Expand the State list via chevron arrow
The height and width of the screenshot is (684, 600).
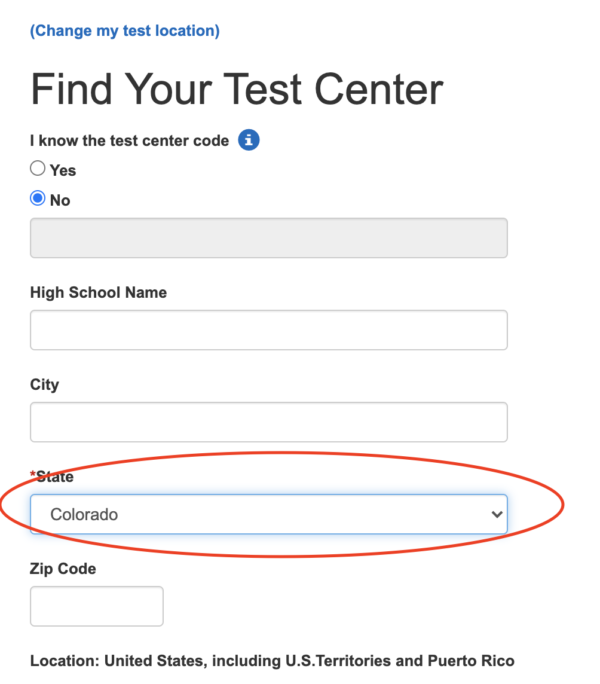(x=497, y=514)
